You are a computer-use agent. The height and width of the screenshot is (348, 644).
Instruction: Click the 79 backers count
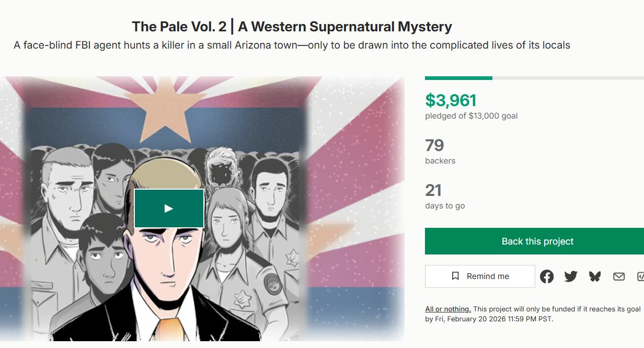(x=435, y=145)
